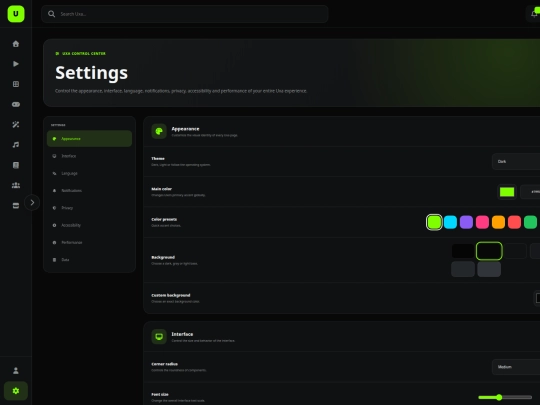The height and width of the screenshot is (405, 540).
Task: Select the Accessibility settings category
Action: tap(89, 225)
